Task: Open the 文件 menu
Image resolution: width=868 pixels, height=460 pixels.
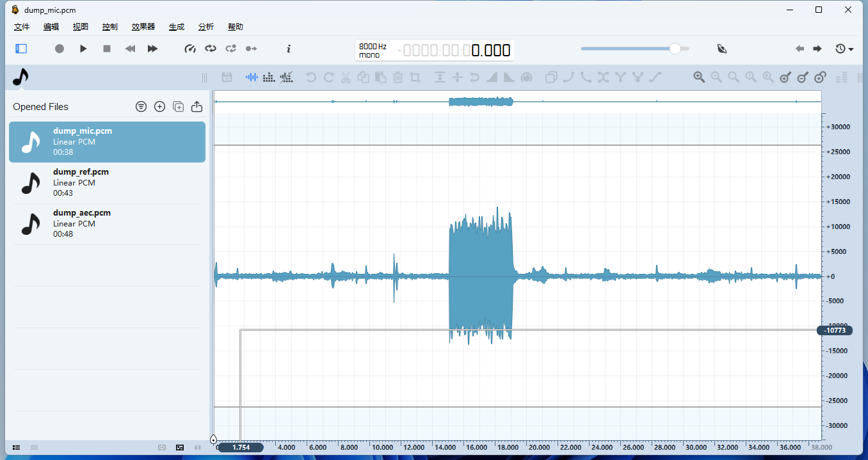Action: click(x=22, y=27)
